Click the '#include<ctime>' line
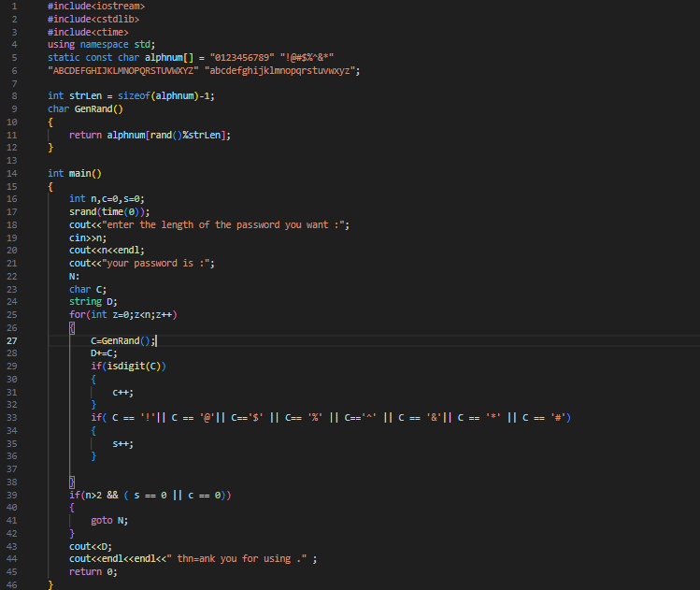 pos(88,32)
